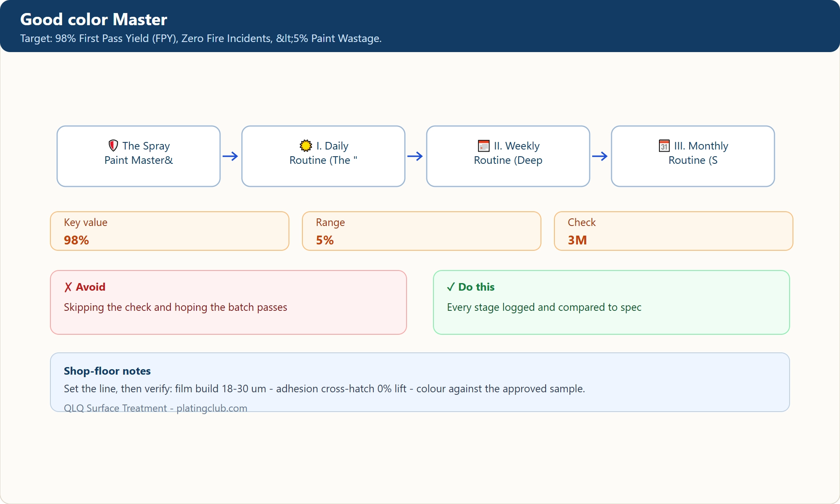
Task: Select the Range 5% box
Action: point(422,231)
